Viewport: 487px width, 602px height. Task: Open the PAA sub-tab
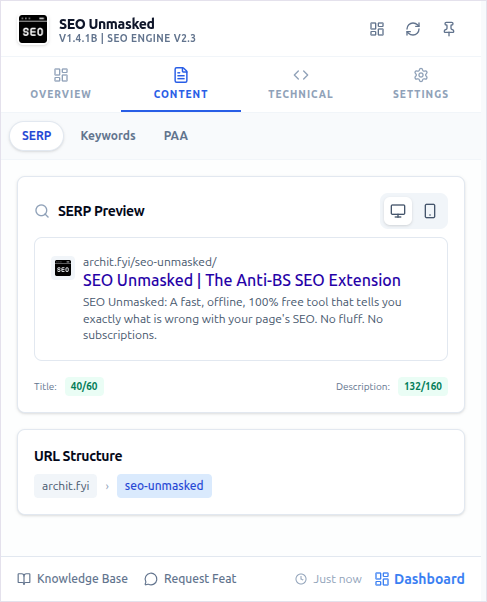(x=176, y=136)
